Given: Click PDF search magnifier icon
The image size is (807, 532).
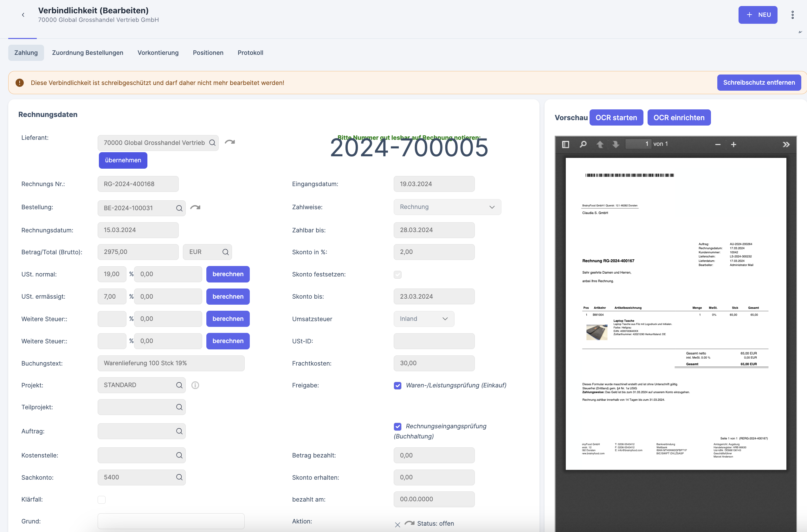Looking at the screenshot, I should click(x=583, y=144).
